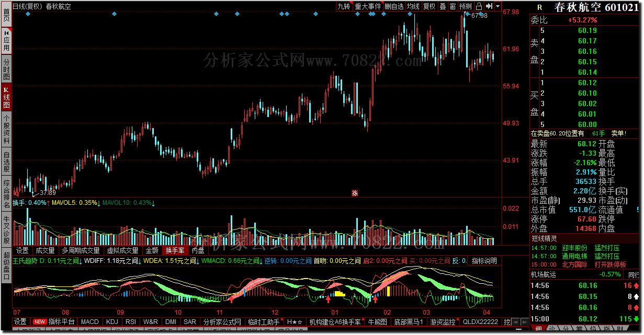Click the blue event diamond near 67.98 high

467,14
